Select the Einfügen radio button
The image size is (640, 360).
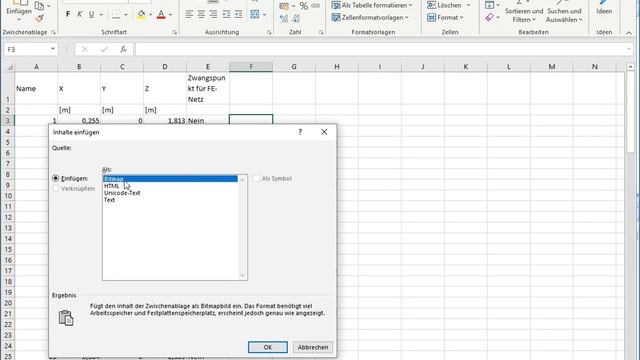tap(56, 178)
